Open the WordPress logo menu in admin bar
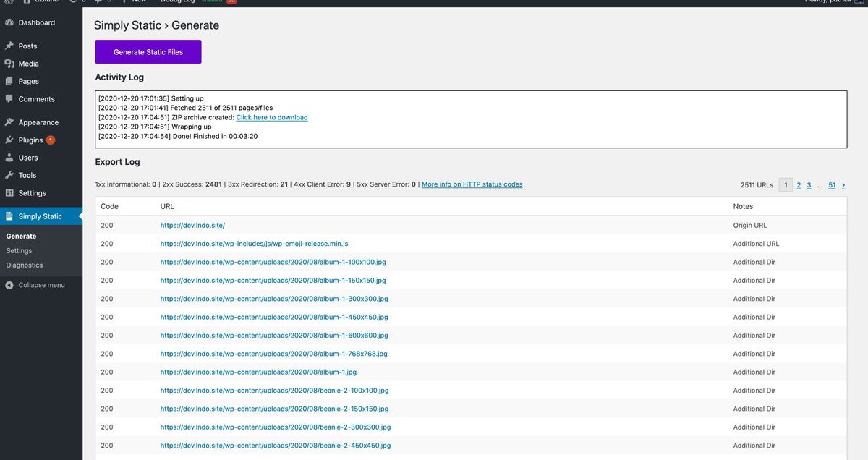Screen dimensions: 868x460 click(x=7, y=3)
